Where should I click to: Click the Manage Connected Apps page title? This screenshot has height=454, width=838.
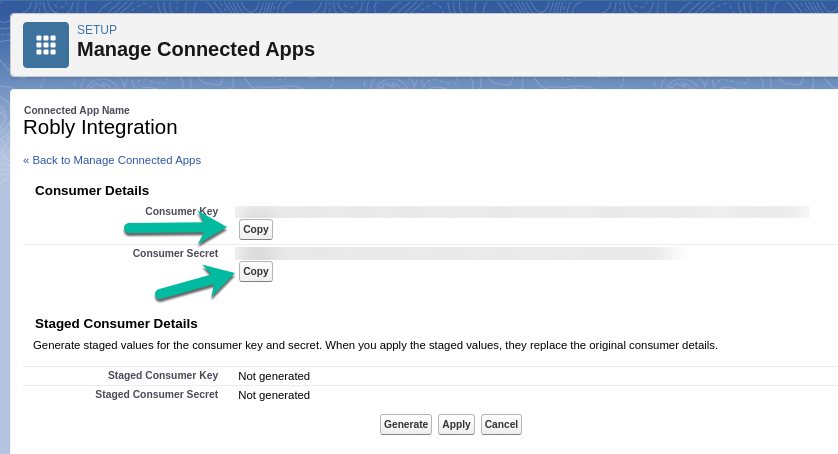coord(195,49)
